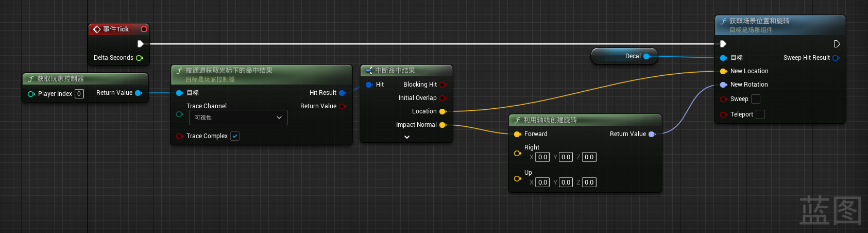
Task: Open the Trace Channel 可视性 dropdown
Action: [238, 118]
